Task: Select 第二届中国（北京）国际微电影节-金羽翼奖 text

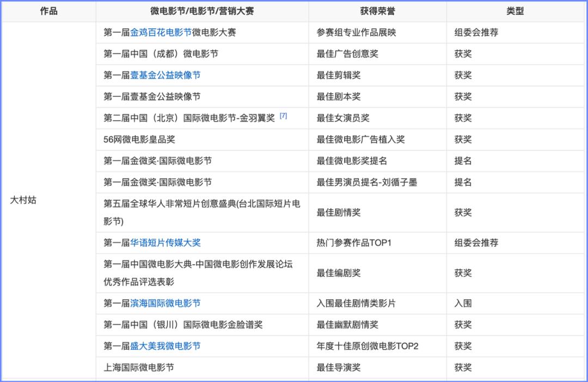Action: pos(189,118)
